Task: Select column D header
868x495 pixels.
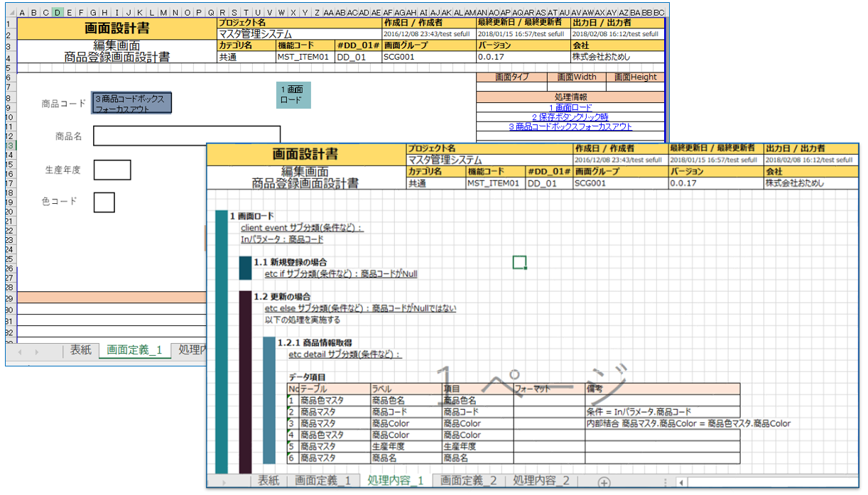Action: tap(57, 13)
